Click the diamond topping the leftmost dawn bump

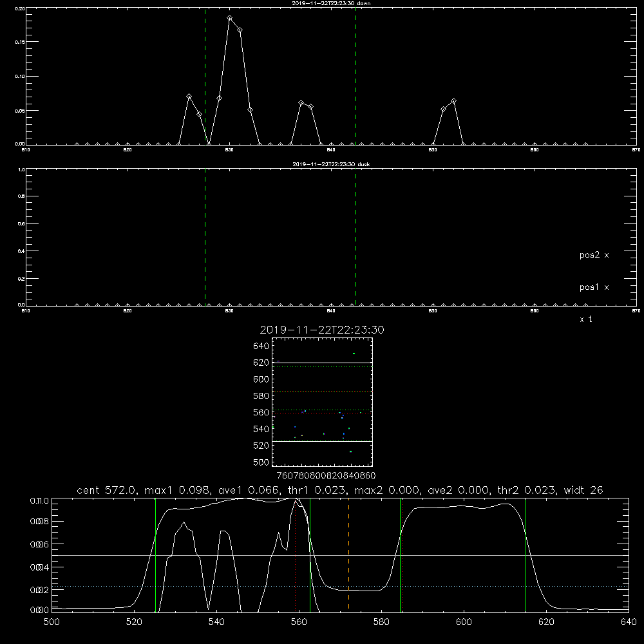pos(189,97)
